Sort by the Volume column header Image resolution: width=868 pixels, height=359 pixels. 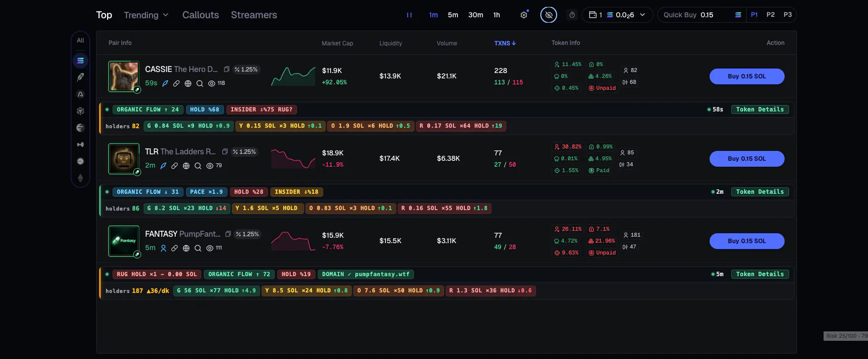447,43
